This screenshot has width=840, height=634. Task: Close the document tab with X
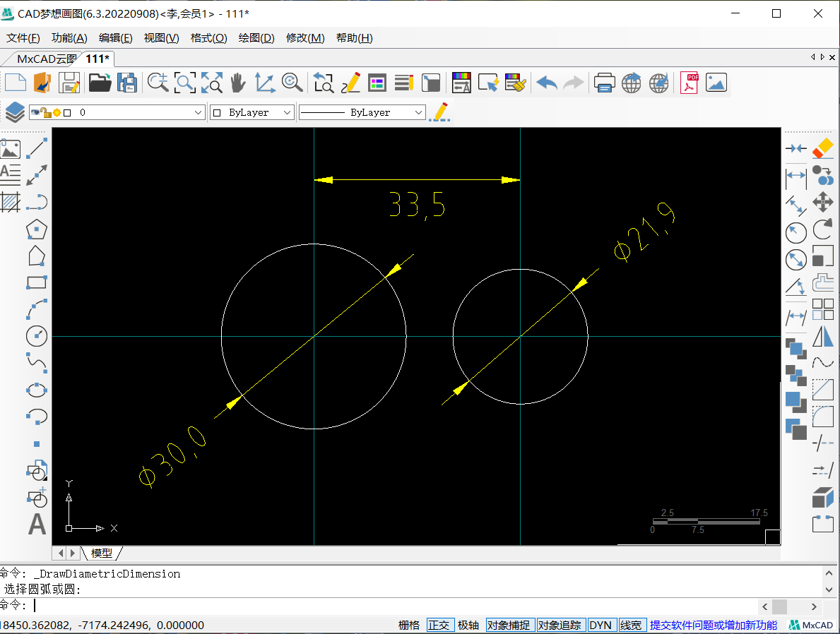tap(832, 57)
